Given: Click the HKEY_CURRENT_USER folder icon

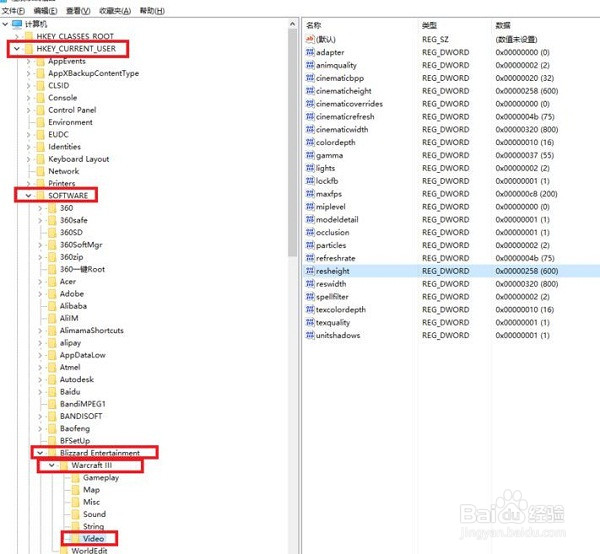Looking at the screenshot, I should pos(29,49).
